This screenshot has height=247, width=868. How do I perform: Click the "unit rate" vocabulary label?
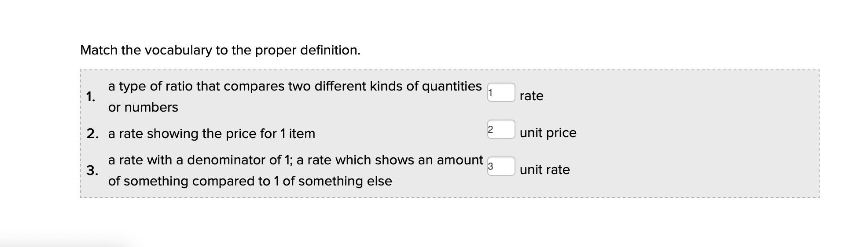(544, 170)
